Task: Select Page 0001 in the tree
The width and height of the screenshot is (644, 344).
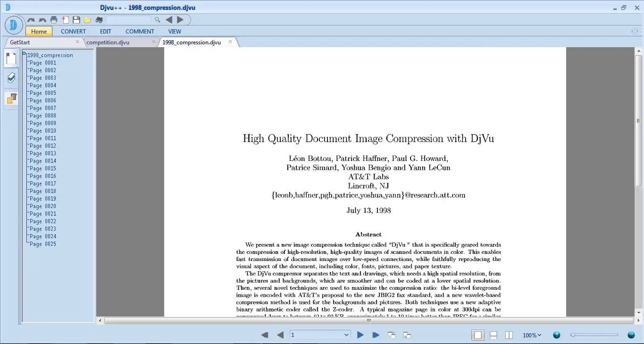Action: coord(43,63)
